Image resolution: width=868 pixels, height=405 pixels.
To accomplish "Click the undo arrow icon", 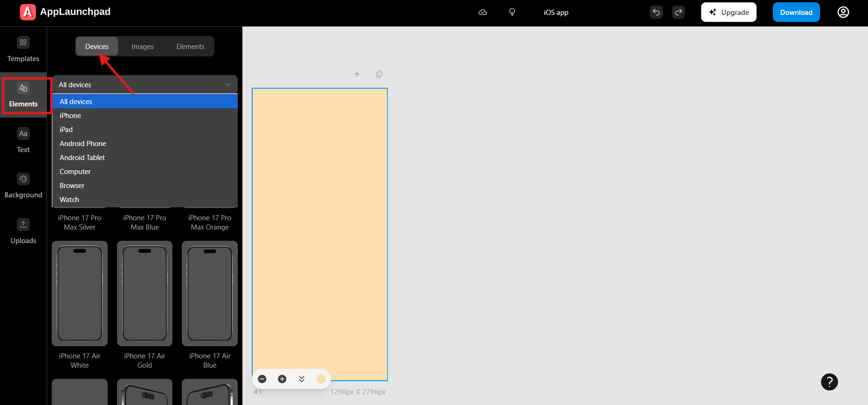I will [x=656, y=12].
